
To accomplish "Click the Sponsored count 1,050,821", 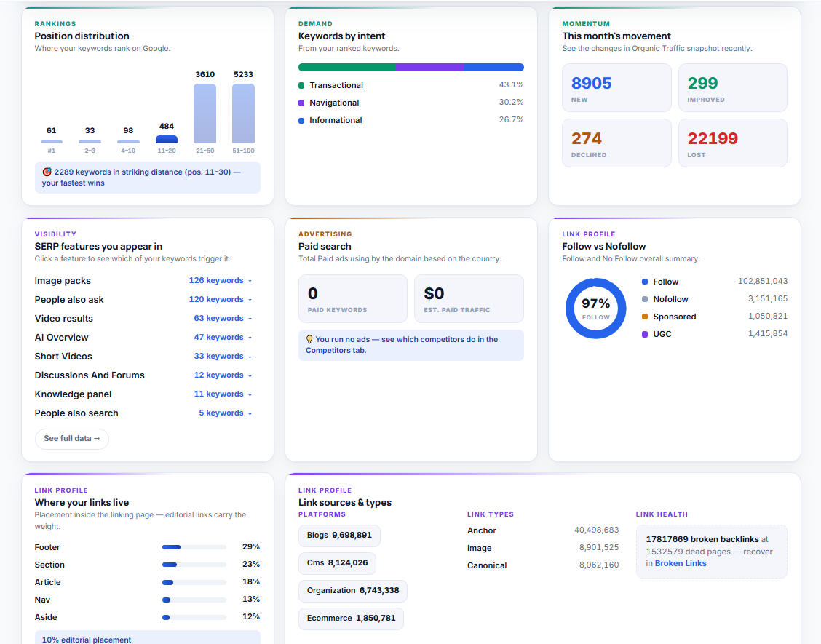I will pyautogui.click(x=768, y=317).
